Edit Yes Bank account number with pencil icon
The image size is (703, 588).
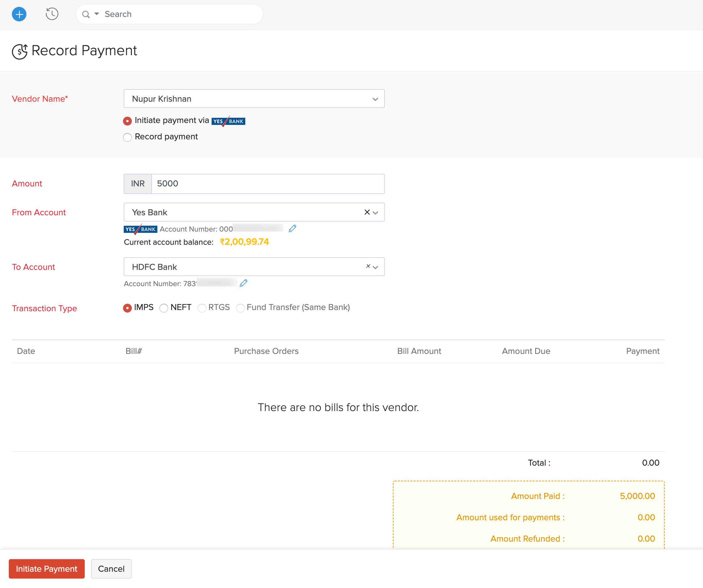click(292, 228)
